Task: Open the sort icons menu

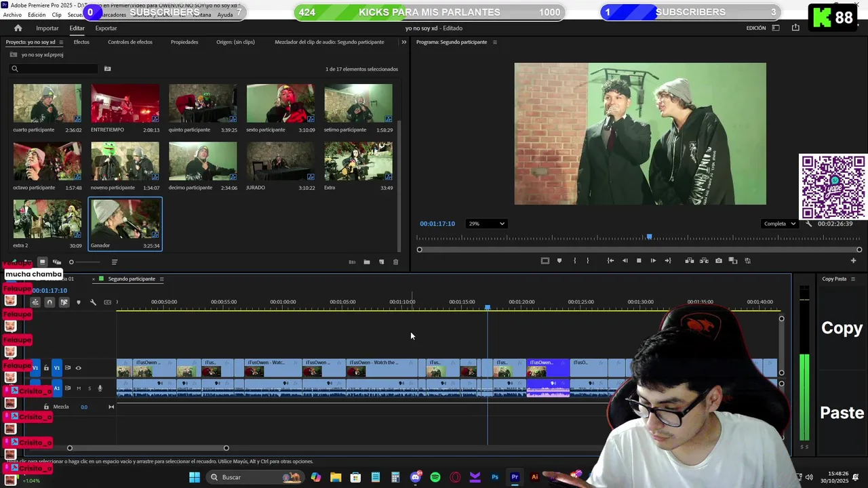Action: tap(114, 262)
